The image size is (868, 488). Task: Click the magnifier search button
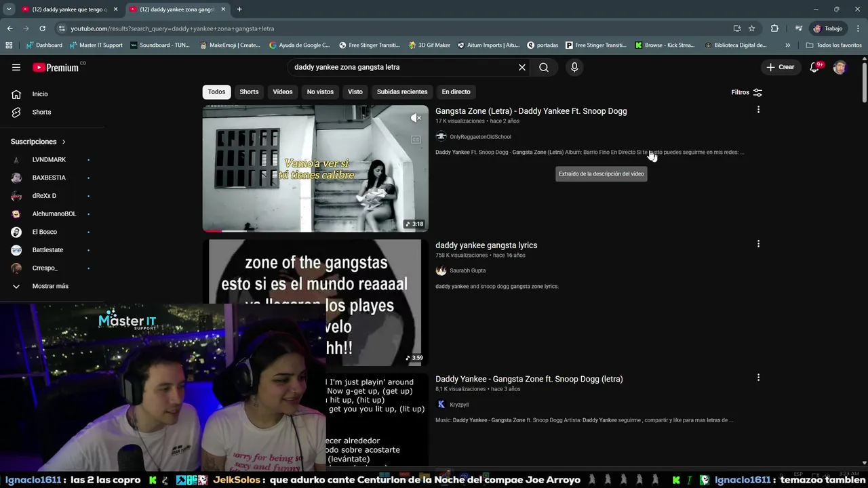544,67
